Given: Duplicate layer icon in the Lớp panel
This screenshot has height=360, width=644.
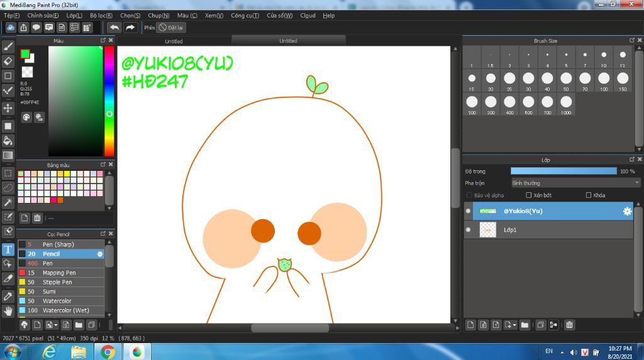Looking at the screenshot, I should click(540, 325).
